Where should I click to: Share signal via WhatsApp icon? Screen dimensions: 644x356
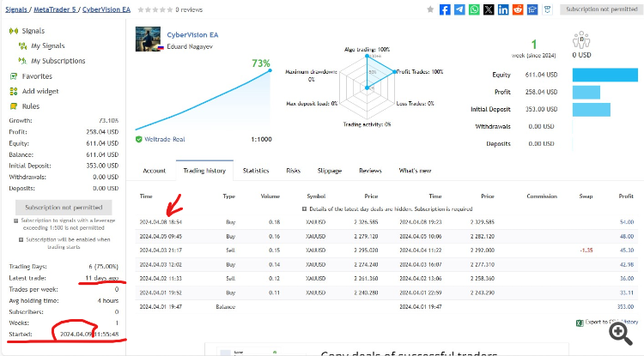(x=474, y=9)
